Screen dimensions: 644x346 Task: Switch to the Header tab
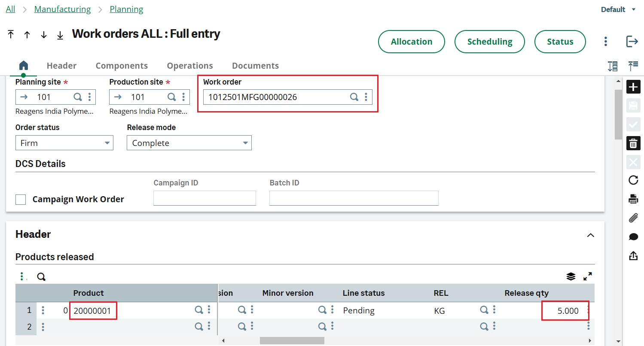[x=61, y=66]
